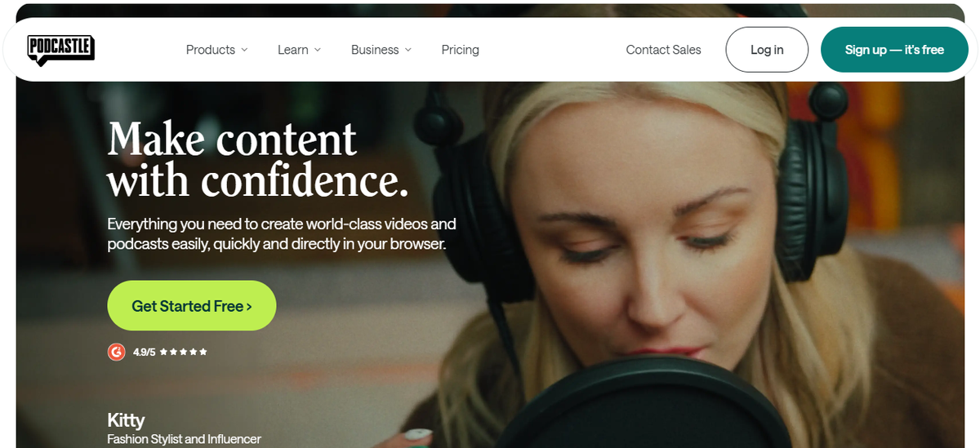Click the name Kitty caption
This screenshot has width=980, height=448.
click(x=126, y=421)
